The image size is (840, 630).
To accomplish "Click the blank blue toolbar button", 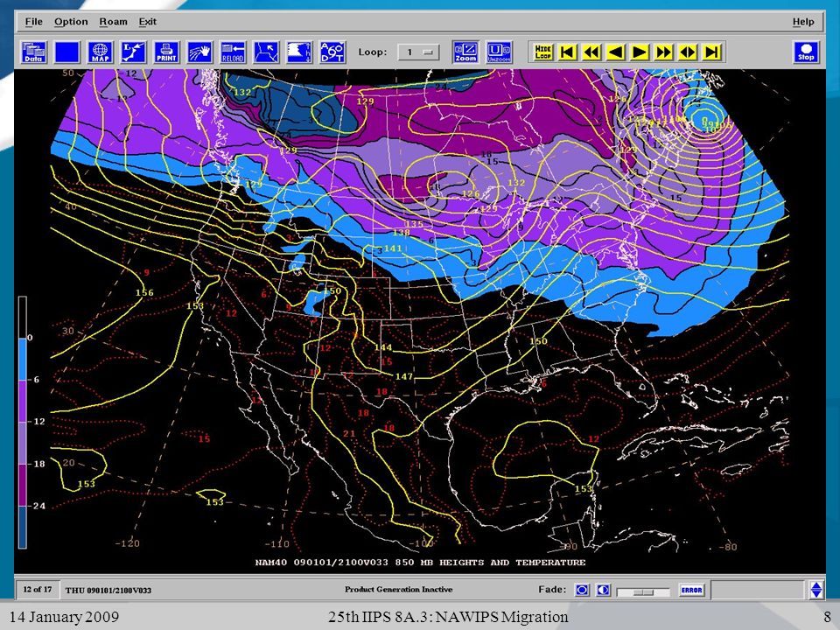I will coord(67,52).
